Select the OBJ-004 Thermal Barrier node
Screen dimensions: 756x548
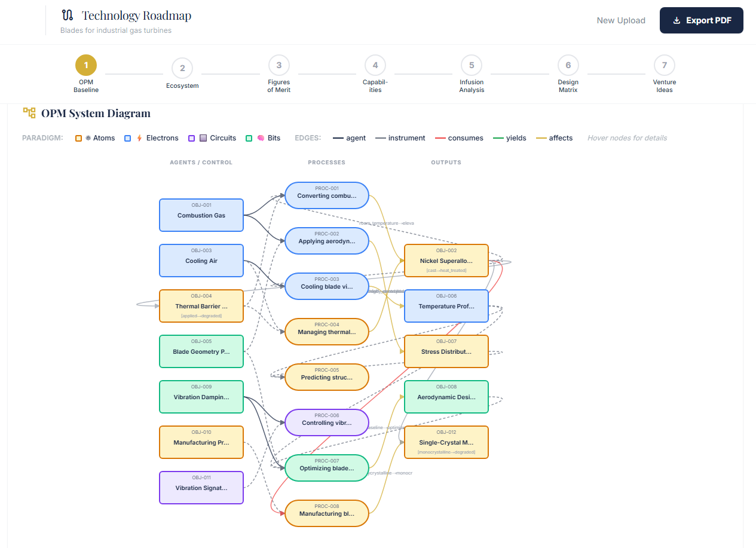201,306
